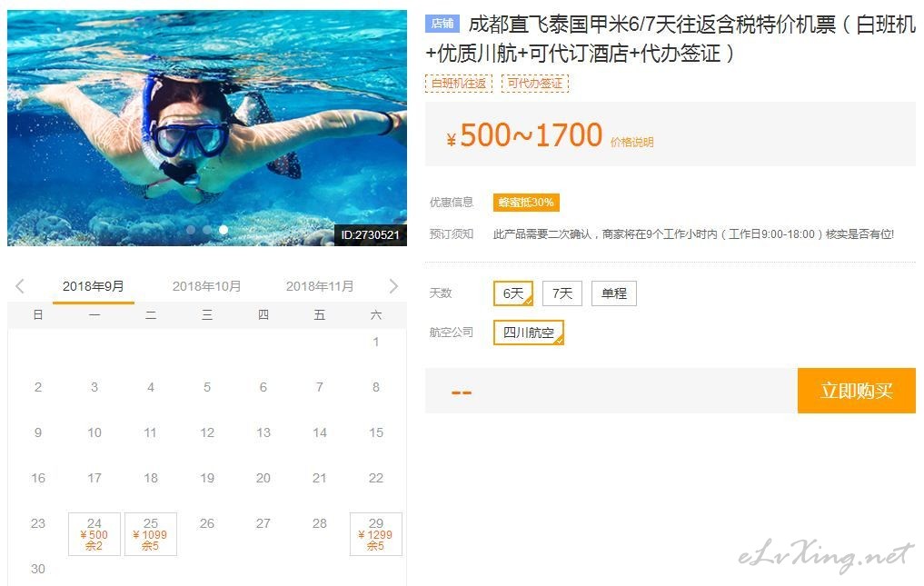Click the 白班机往返 tag
Screen dimensions: 924x586
point(459,83)
